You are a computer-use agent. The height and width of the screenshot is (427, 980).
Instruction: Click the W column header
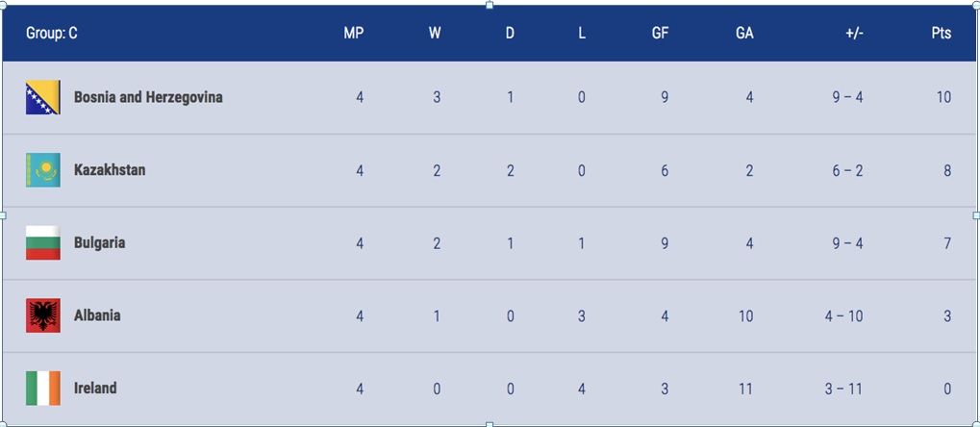tap(435, 33)
